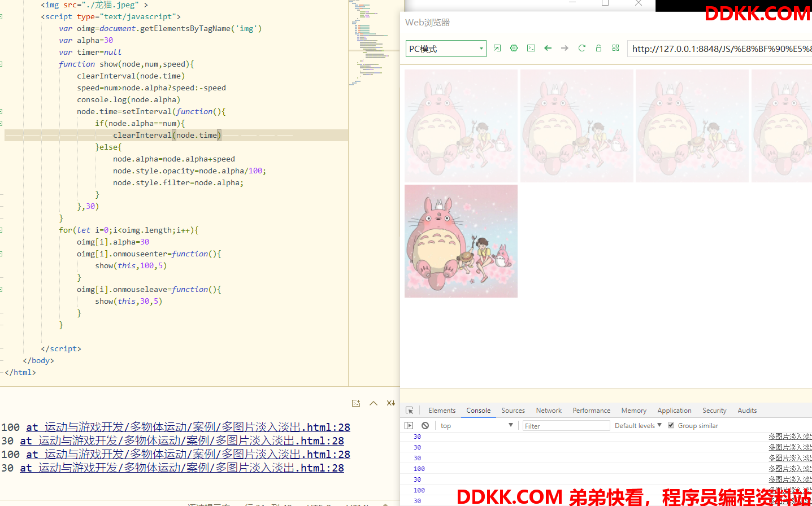Screen dimensions: 812x506
Task: Focus the console Filter input
Action: pos(566,426)
